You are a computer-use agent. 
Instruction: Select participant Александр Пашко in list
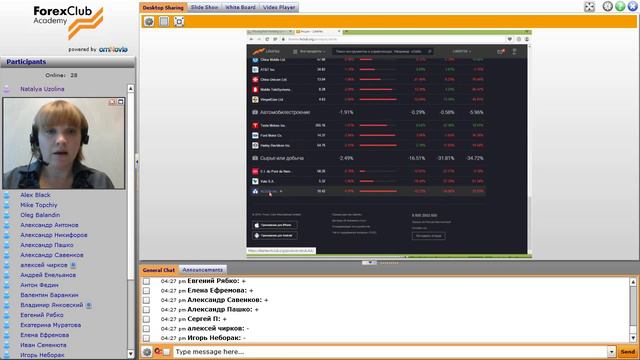pyautogui.click(x=47, y=245)
